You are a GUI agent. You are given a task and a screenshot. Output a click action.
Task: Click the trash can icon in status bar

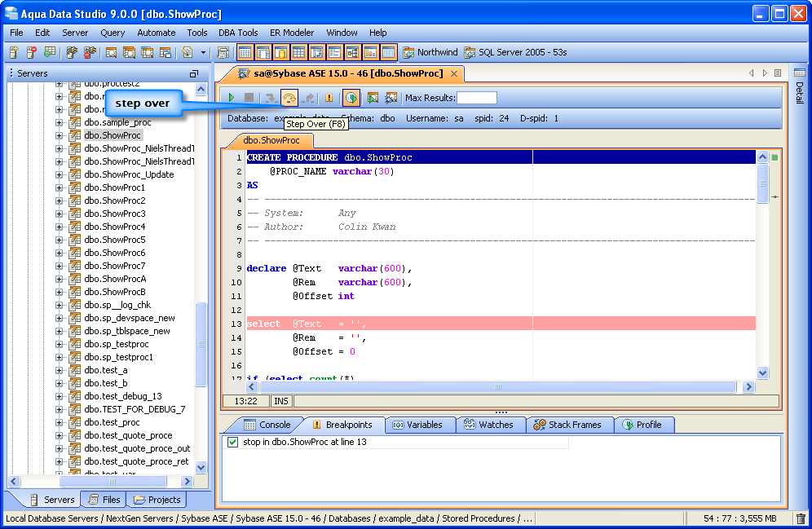point(801,518)
